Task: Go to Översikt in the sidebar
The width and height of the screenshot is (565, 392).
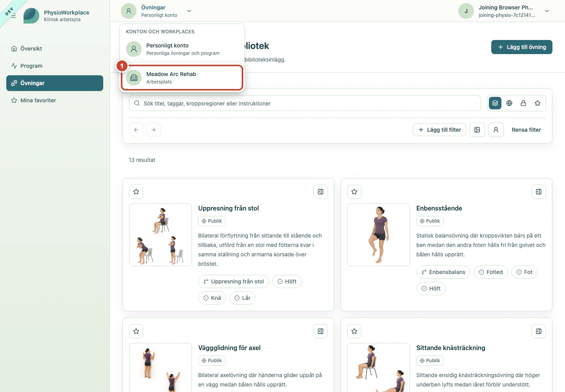Action: point(55,49)
